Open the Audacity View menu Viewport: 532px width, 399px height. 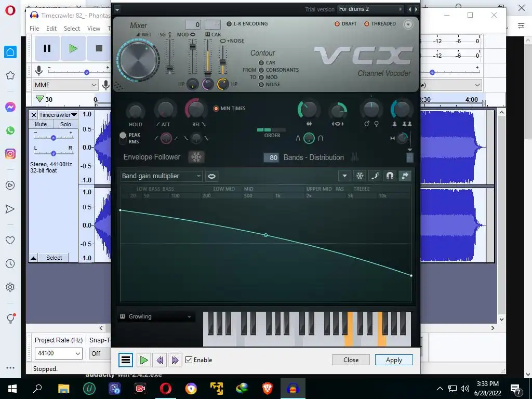pyautogui.click(x=94, y=29)
